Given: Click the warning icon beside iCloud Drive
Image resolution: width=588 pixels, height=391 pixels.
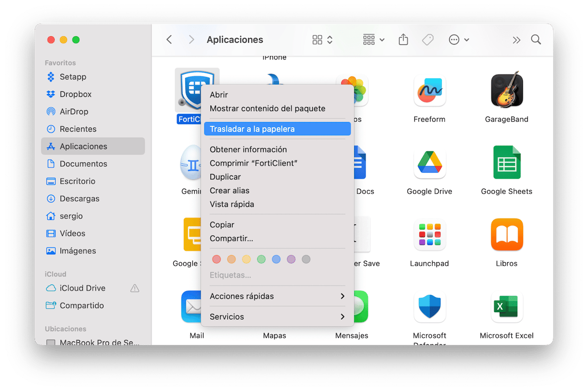Looking at the screenshot, I should click(135, 288).
